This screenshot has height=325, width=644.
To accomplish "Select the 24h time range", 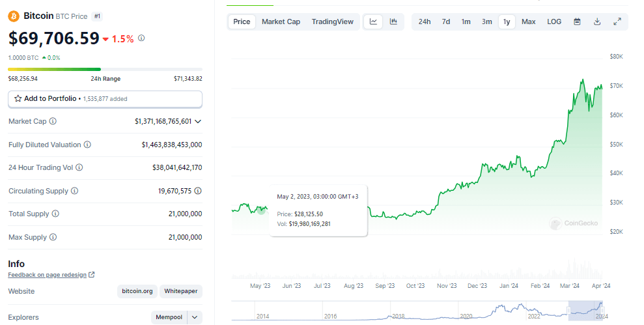I will click(x=425, y=21).
